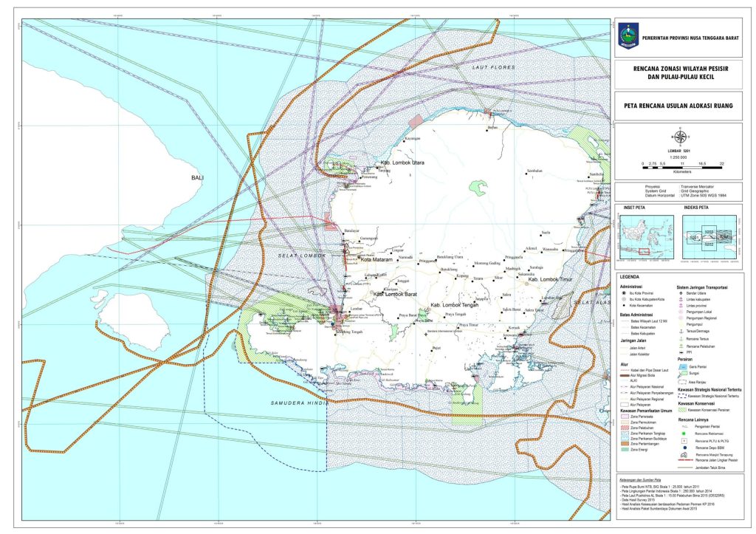Image resolution: width=756 pixels, height=534 pixels.
Task: Click the Zona Pariwisata color swatch
Action: tap(625, 417)
